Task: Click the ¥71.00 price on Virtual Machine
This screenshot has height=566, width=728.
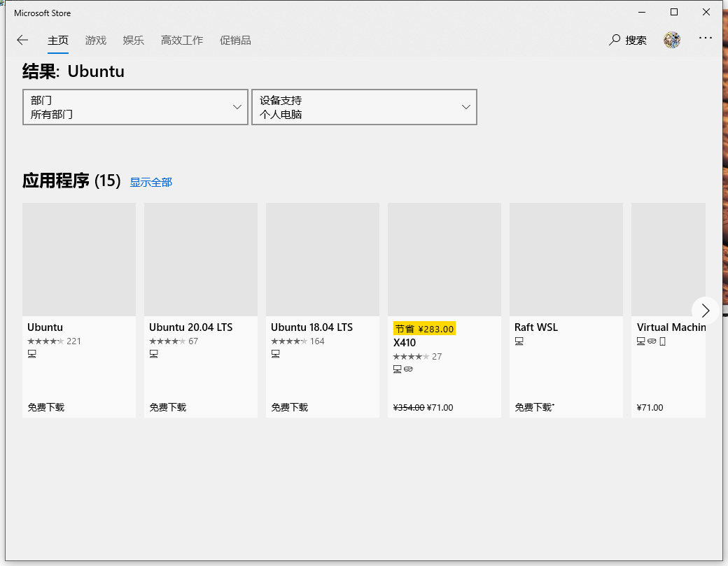Action: [650, 407]
